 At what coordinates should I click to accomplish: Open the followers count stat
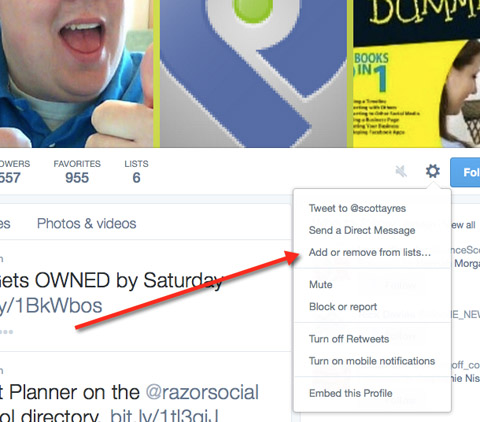coord(15,172)
